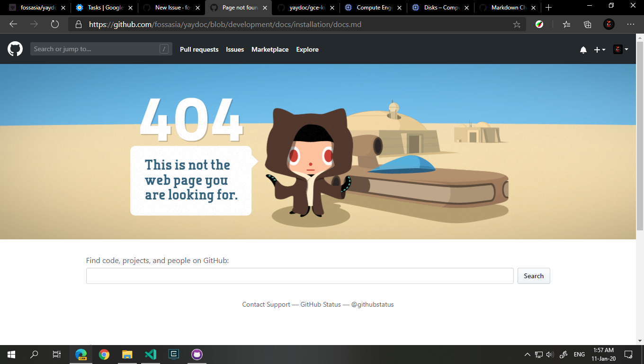Open a new browser tab with plus
The width and height of the screenshot is (644, 364).
click(x=548, y=8)
